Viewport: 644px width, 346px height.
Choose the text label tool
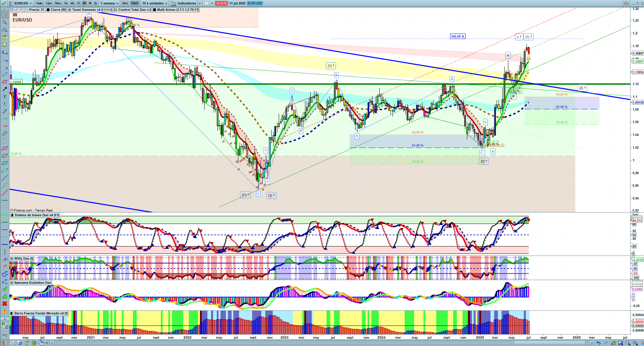point(5,97)
